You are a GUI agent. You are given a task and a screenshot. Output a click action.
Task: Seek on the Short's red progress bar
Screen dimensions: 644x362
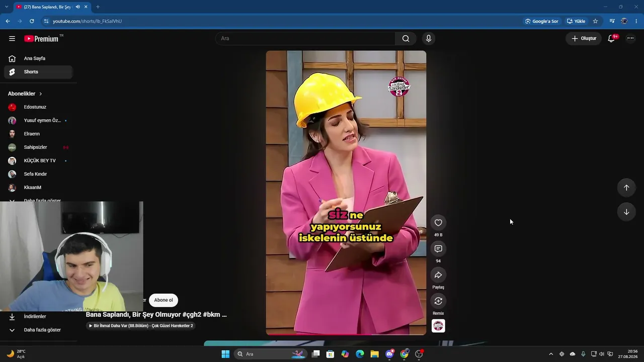click(346, 334)
